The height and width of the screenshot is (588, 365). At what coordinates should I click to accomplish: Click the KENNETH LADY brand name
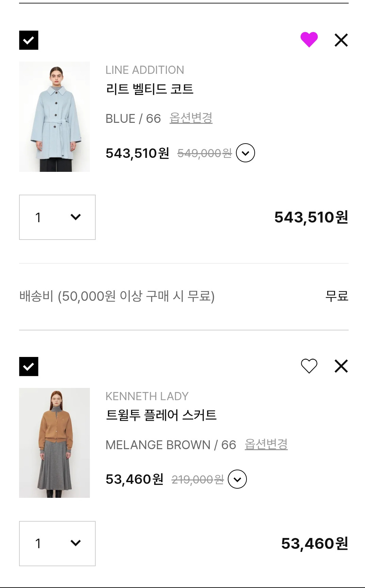click(x=147, y=396)
